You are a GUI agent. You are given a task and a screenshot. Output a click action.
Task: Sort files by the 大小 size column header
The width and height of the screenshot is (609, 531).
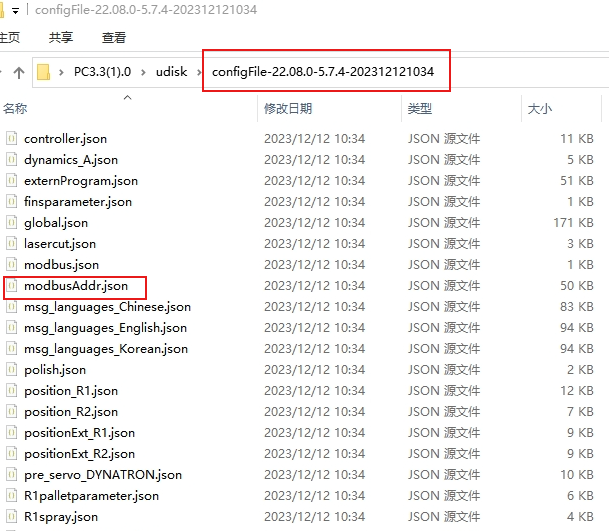coord(539,108)
